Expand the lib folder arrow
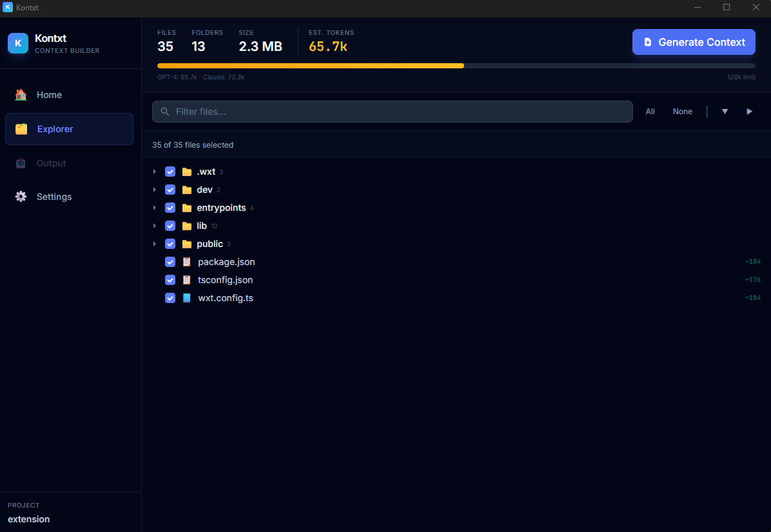This screenshot has width=771, height=532. tap(155, 226)
